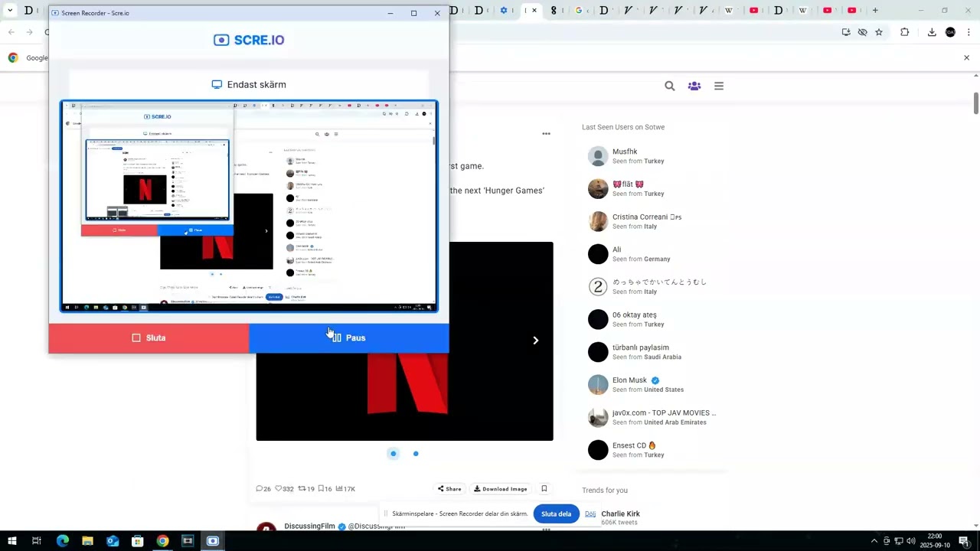Close the active Chrome tab
Viewport: 980px width, 551px height.
(x=534, y=10)
